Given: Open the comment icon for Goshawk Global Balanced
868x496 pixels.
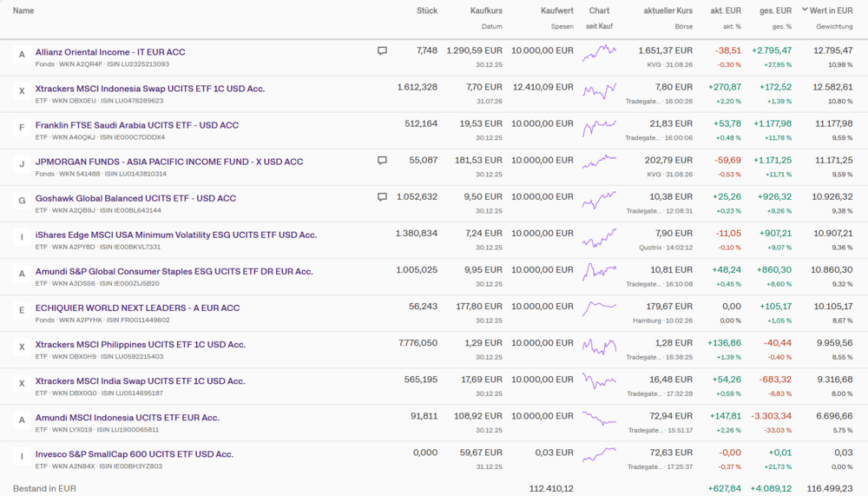Looking at the screenshot, I should coord(382,197).
